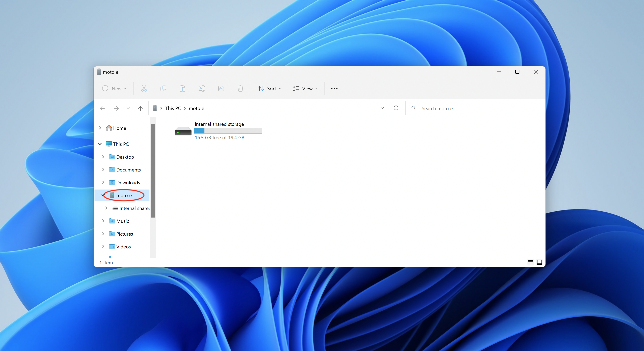The height and width of the screenshot is (351, 644).
Task: Click the storage usage progress bar
Action: tap(228, 131)
